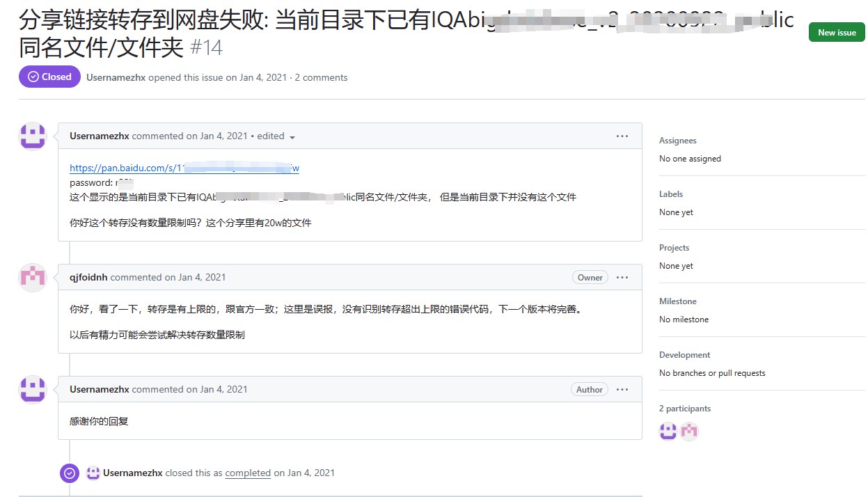The image size is (868, 497).
Task: Click the purple Closed status badge
Action: point(49,77)
